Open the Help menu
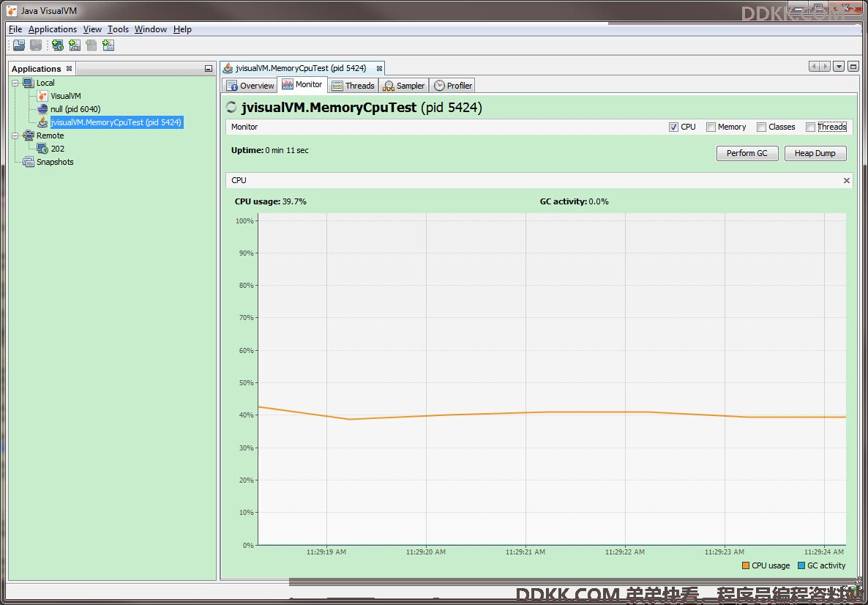868x605 pixels. click(x=182, y=29)
